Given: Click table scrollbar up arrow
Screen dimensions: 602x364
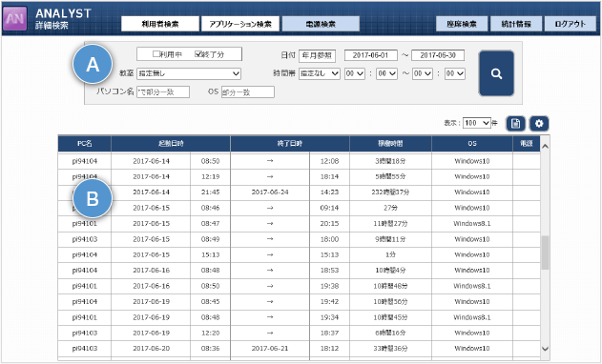Looking at the screenshot, I should pyautogui.click(x=545, y=146).
